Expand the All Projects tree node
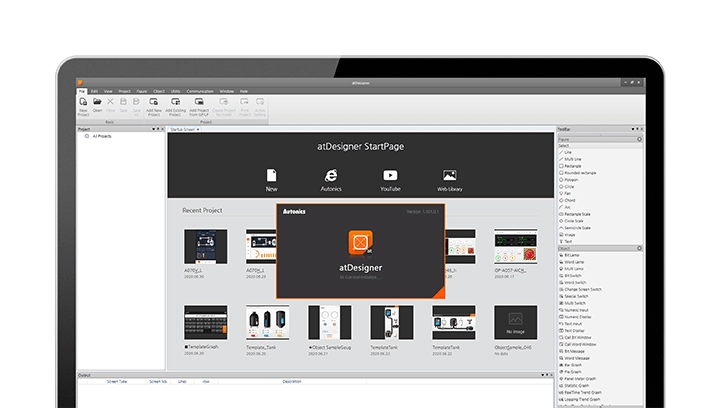Screen dimensions: 720x408 tap(87, 135)
